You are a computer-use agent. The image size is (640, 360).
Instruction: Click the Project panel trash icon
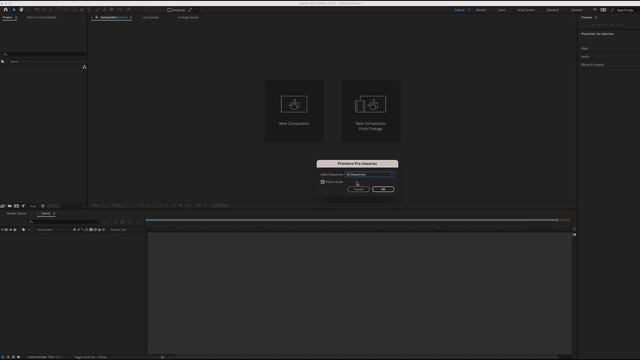click(43, 206)
